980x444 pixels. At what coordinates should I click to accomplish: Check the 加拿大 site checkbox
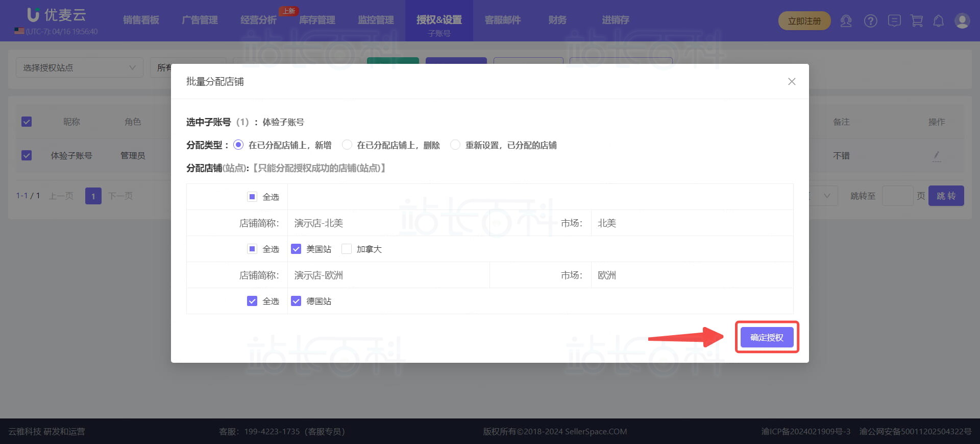(347, 249)
